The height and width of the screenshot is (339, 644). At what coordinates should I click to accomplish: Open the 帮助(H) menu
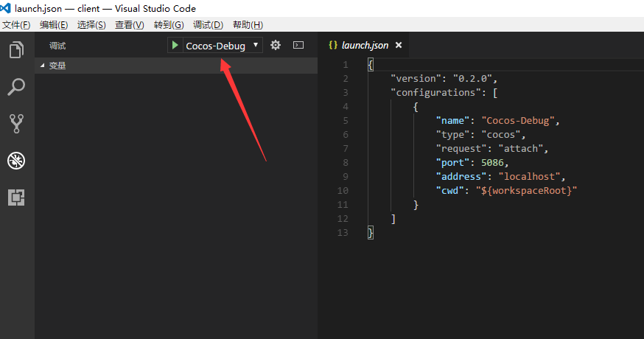tap(248, 25)
